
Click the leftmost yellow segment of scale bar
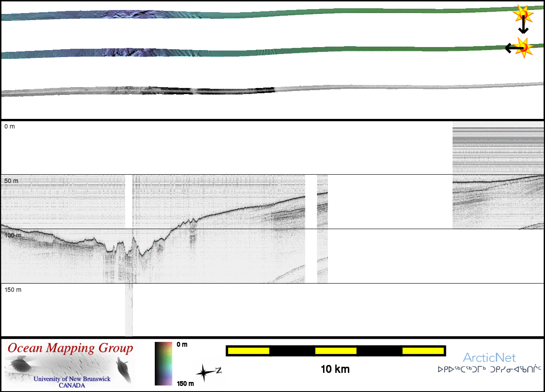pos(249,351)
